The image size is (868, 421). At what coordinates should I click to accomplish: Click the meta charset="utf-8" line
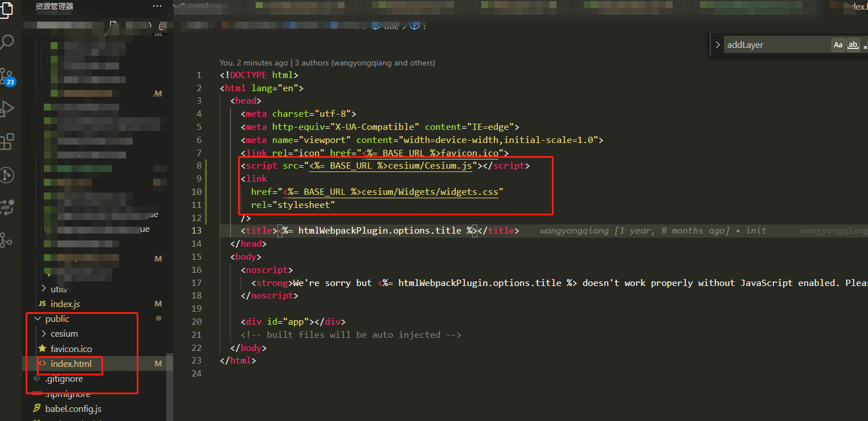tap(298, 114)
